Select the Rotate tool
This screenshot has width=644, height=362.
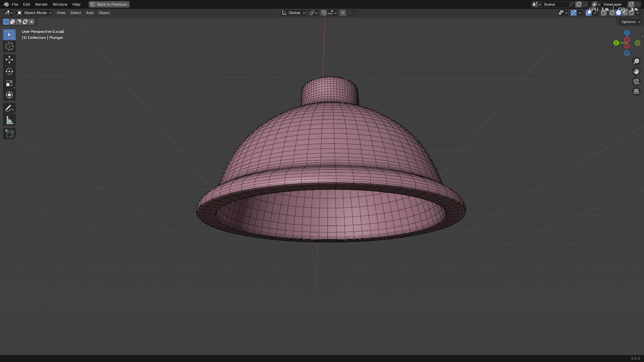pyautogui.click(x=9, y=71)
